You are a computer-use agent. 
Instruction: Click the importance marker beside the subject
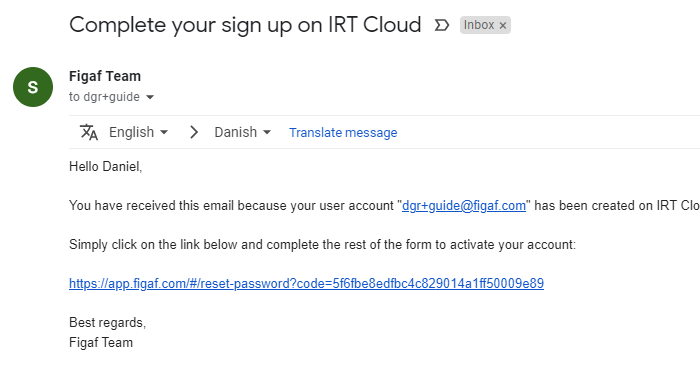442,25
